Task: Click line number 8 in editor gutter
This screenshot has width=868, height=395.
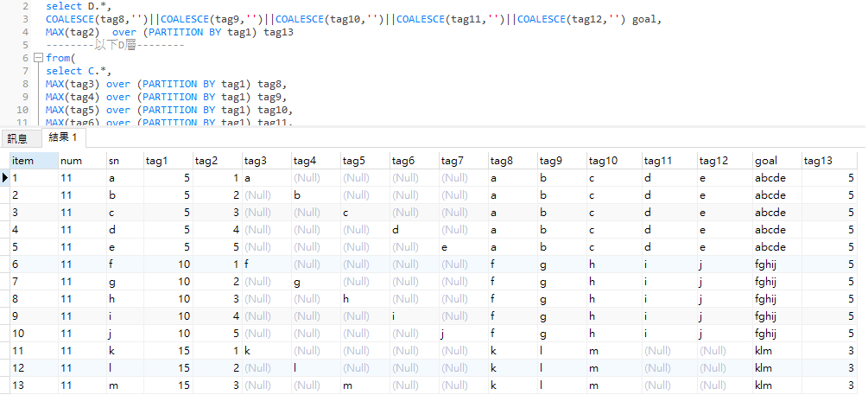Action: pyautogui.click(x=25, y=84)
